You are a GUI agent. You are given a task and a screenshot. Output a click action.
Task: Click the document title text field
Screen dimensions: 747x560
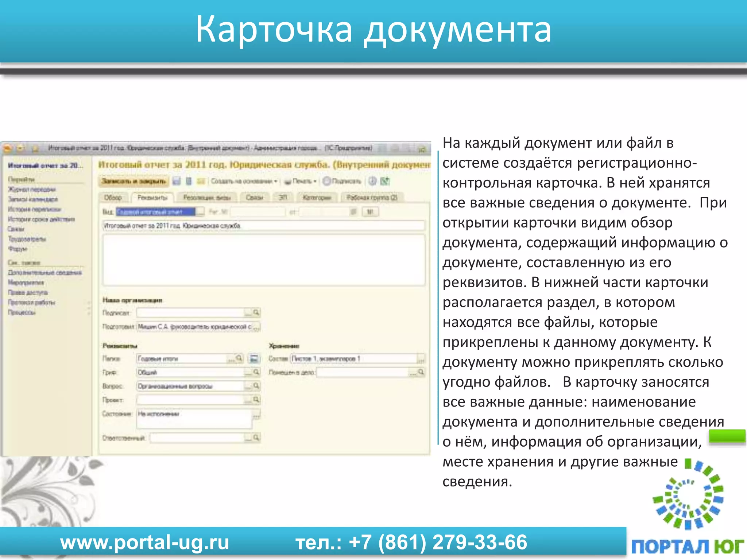[264, 226]
